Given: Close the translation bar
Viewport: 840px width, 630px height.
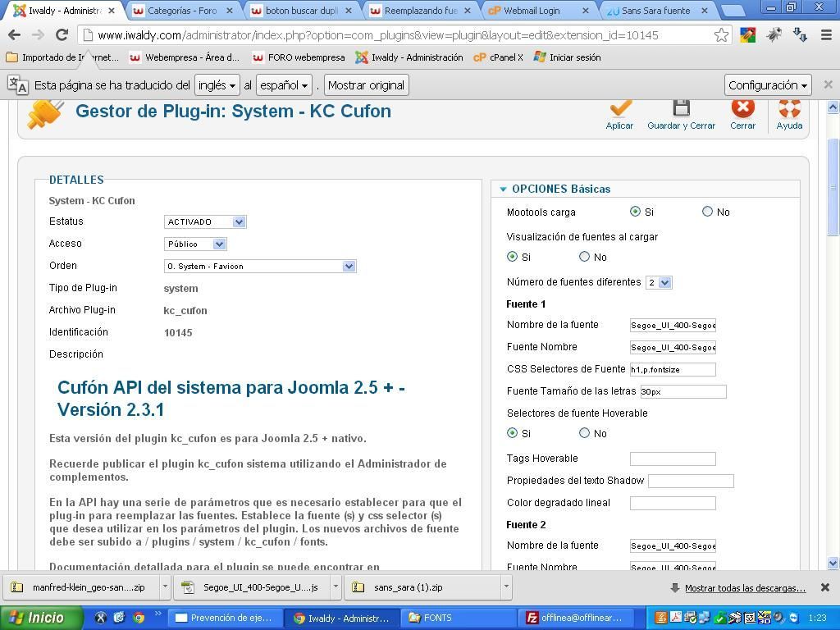Looking at the screenshot, I should coord(828,84).
